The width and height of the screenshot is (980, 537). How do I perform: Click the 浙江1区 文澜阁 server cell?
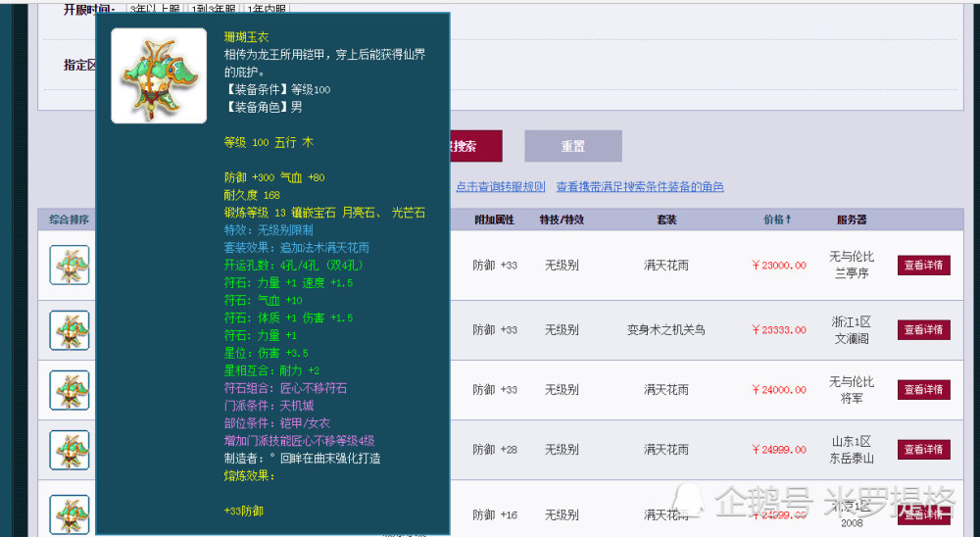pyautogui.click(x=852, y=330)
